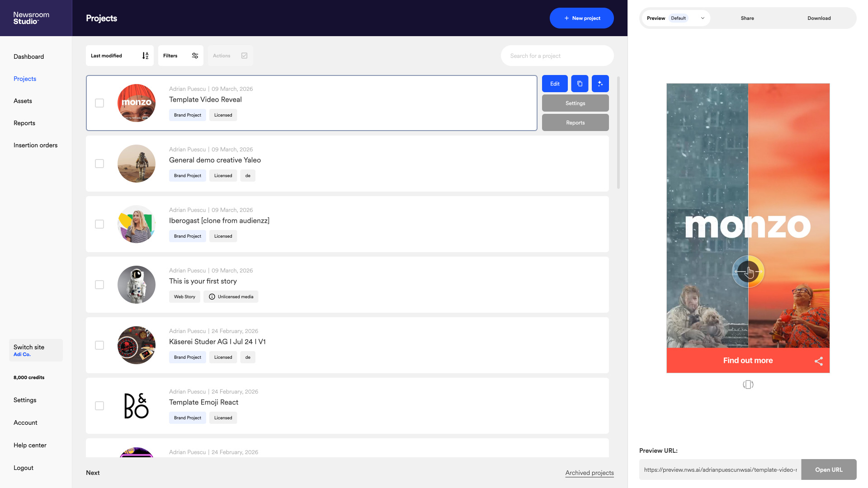Click the Unlicensed media info icon

click(x=212, y=297)
